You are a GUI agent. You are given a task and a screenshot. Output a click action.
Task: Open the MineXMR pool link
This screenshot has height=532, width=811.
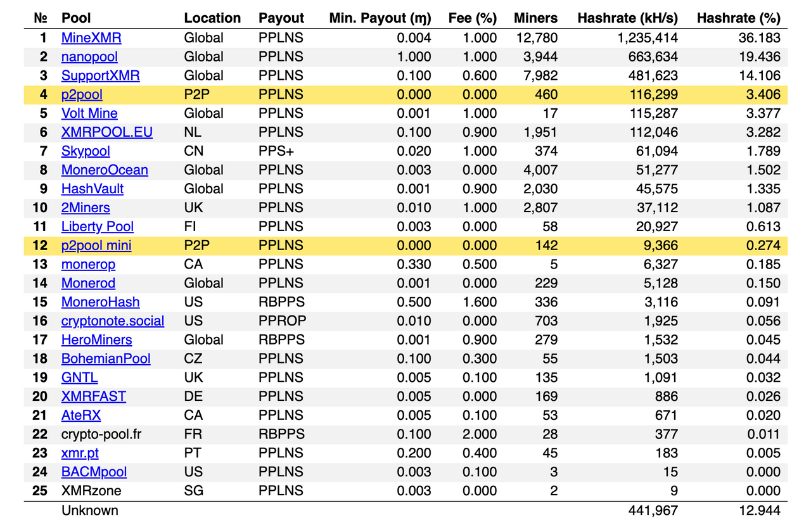point(91,38)
